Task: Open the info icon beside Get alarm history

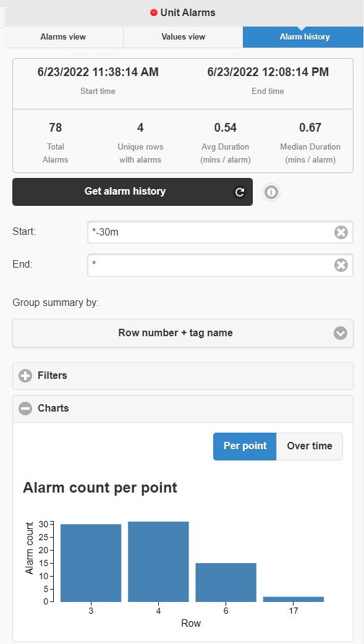Action: click(x=271, y=192)
